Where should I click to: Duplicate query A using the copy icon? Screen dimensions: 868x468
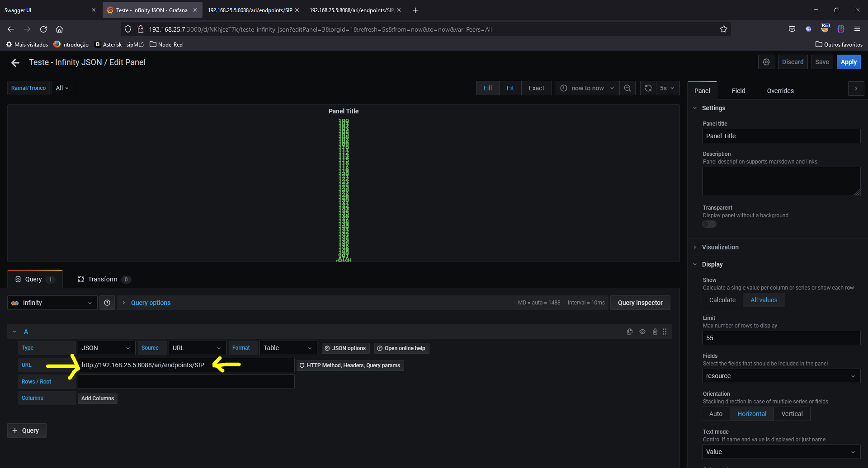coord(630,331)
